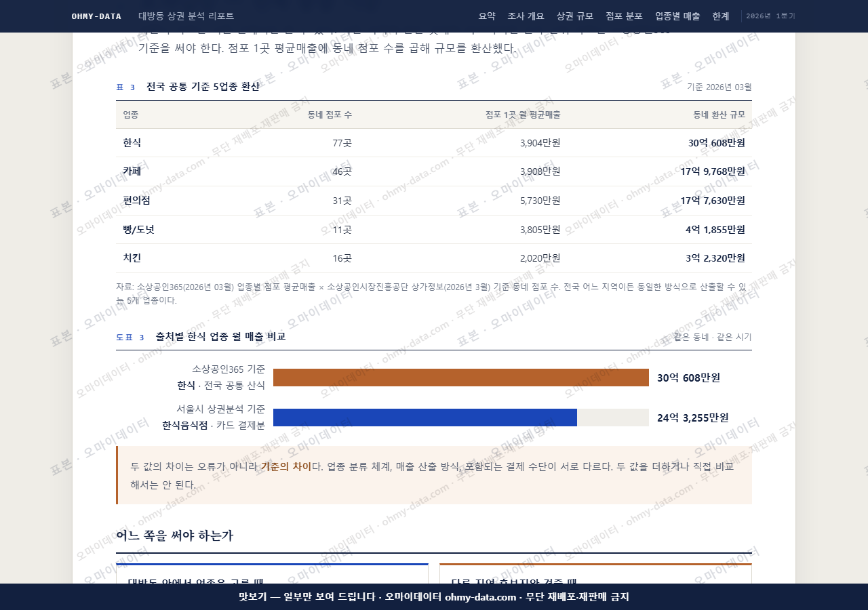Open the 한계 section
The image size is (868, 610).
click(721, 16)
